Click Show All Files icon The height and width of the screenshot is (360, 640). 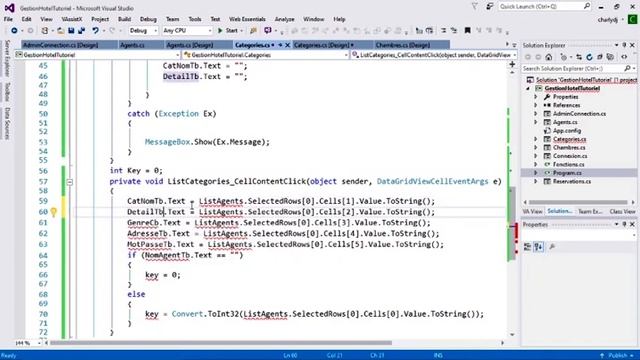pos(610,57)
